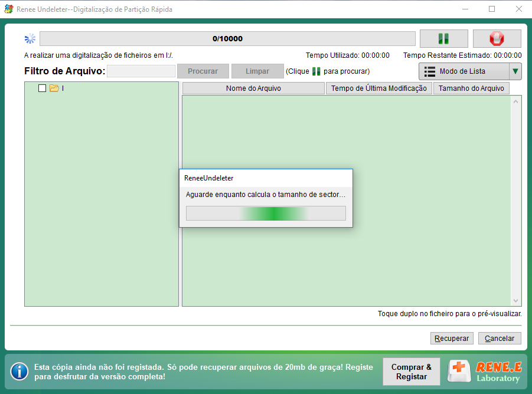Click the Cancelar button
Screen dimensions: 532x394
(500, 338)
